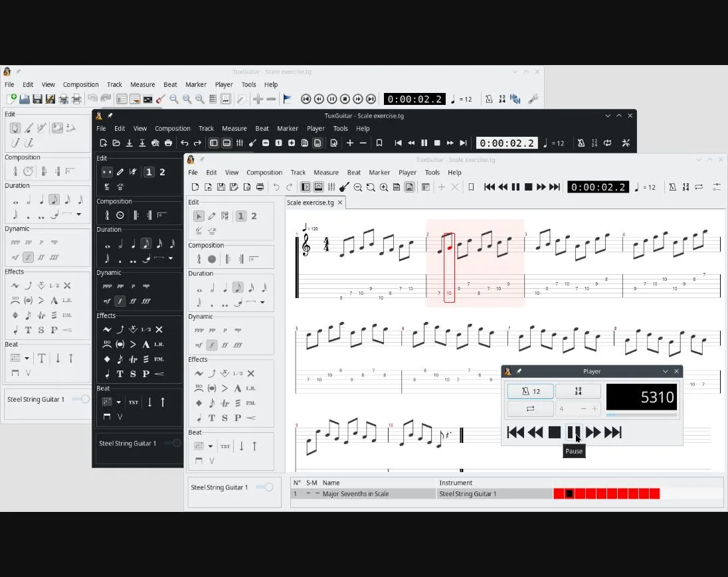Open the Player menu in the back light window
This screenshot has height=577, width=728.
pos(224,84)
